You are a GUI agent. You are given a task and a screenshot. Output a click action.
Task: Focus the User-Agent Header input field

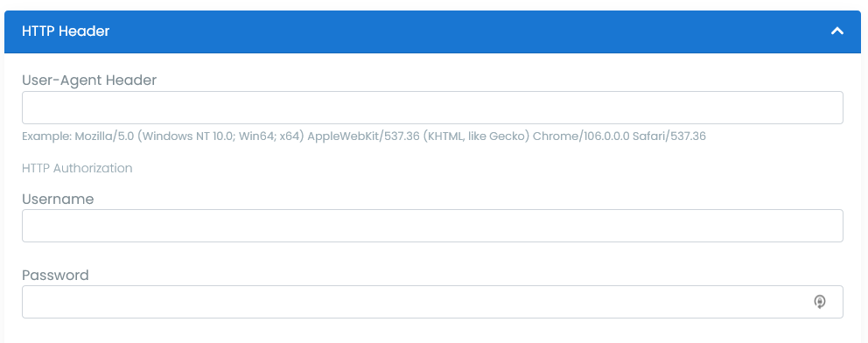(x=432, y=108)
